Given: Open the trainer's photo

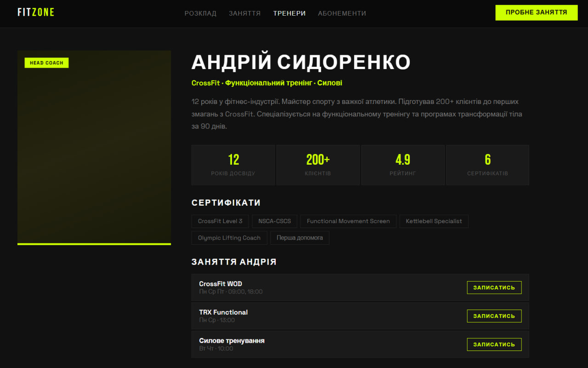Looking at the screenshot, I should coord(94,147).
